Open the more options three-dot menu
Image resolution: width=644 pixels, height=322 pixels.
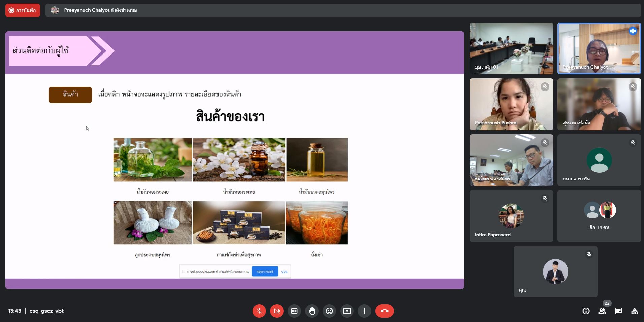[364, 311]
